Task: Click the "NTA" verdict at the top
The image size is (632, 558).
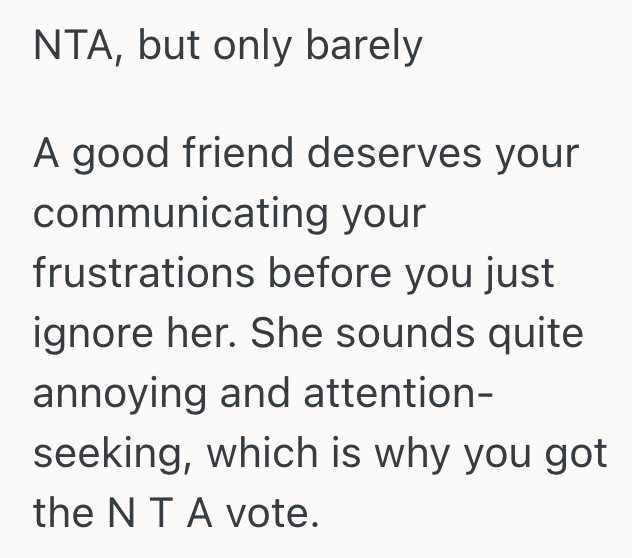Action: coord(74,47)
